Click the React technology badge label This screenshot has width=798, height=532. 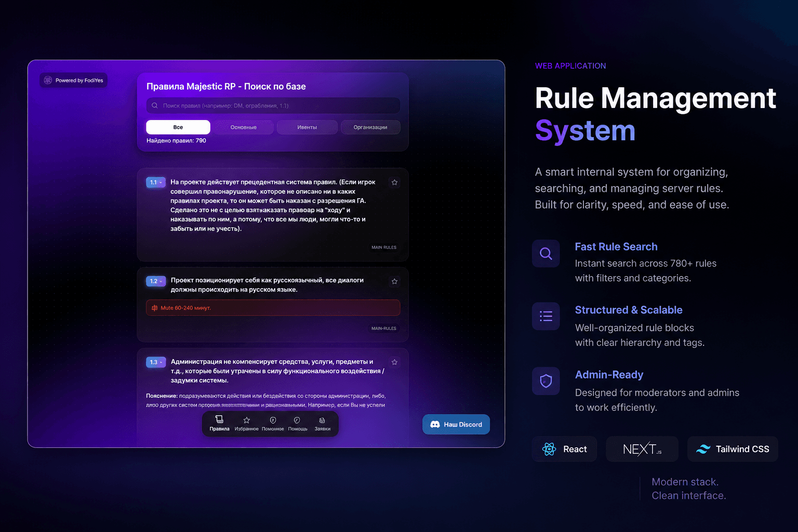[x=575, y=449]
